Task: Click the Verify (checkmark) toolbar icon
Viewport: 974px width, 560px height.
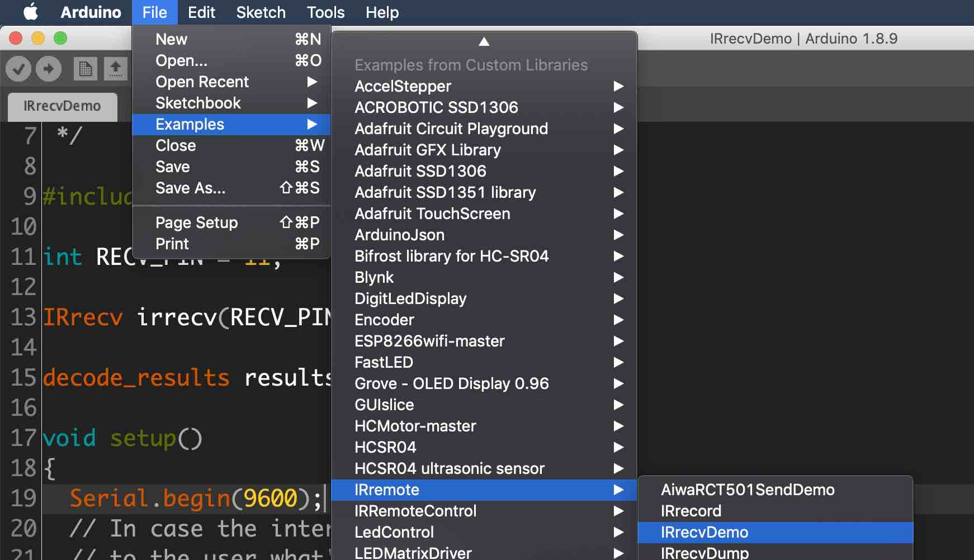Action: point(18,68)
